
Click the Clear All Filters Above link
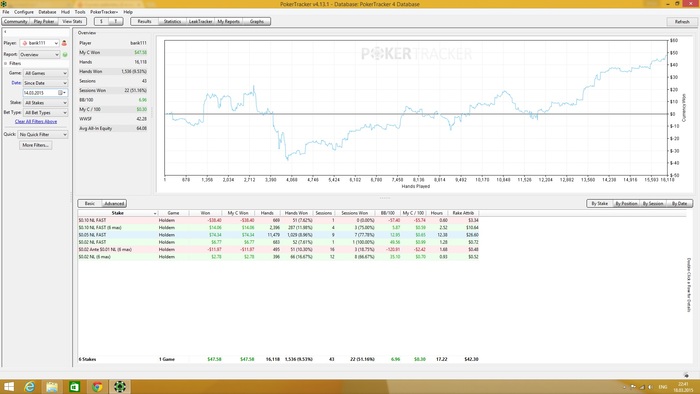(36, 121)
